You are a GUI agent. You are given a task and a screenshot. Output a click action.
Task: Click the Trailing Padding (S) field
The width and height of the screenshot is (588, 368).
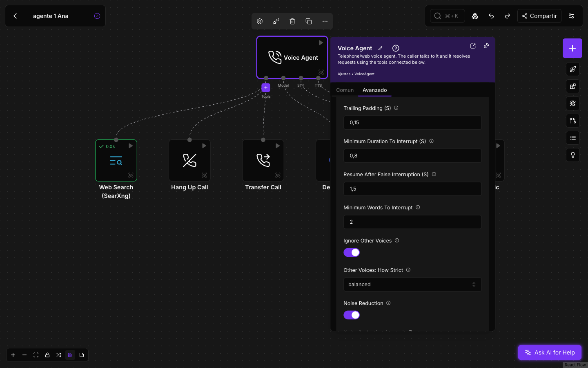tap(412, 123)
